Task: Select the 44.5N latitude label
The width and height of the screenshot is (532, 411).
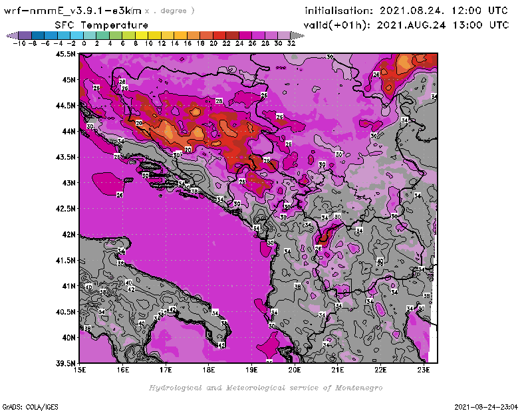Action: tap(65, 106)
